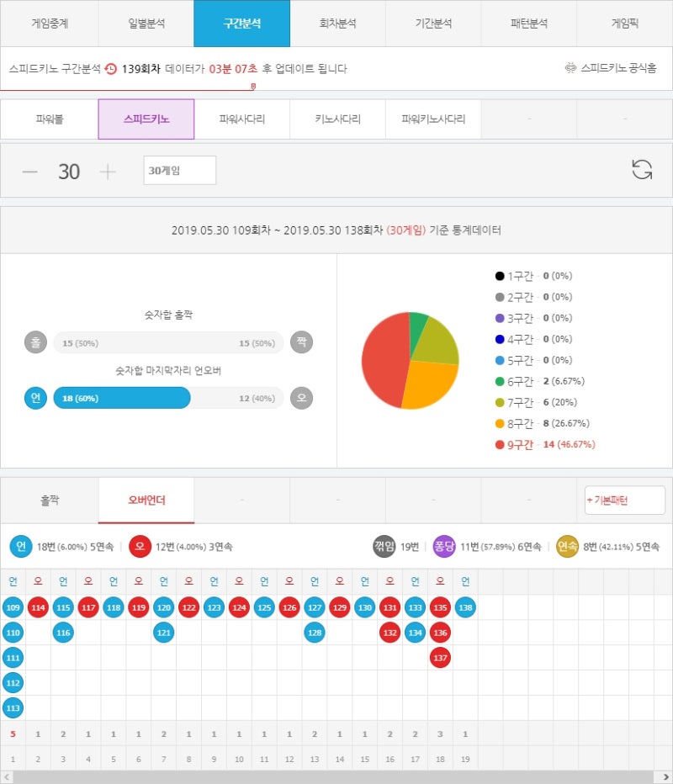The height and width of the screenshot is (784, 673).
Task: Click the 홀짝 15 (50%) bar
Action: click(x=168, y=343)
